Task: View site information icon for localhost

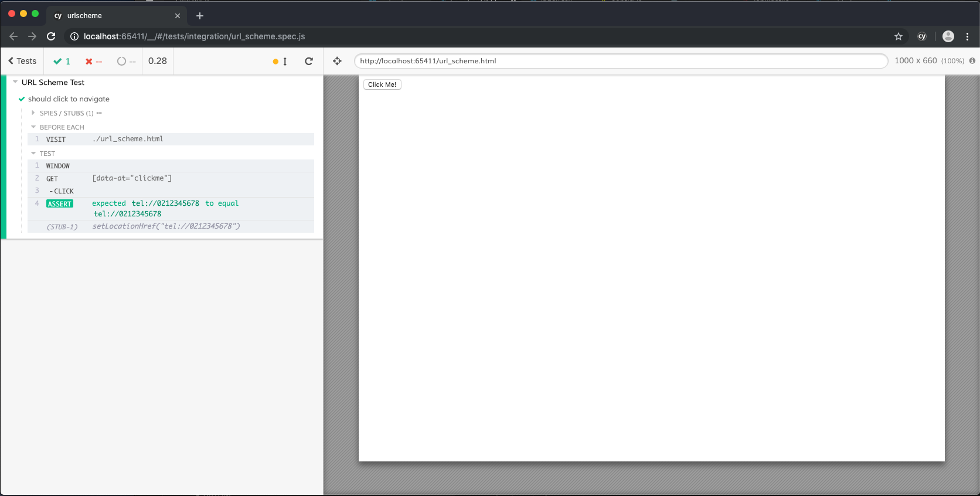Action: 74,36
